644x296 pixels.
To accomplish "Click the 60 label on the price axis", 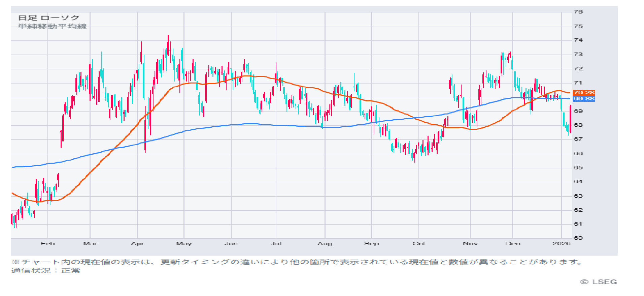I will 578,238.
